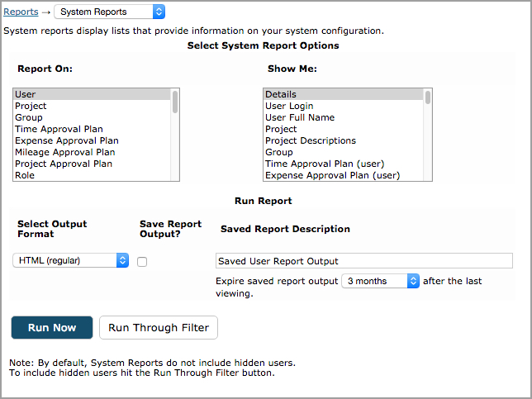532x399 pixels.
Task: Select Group in Show Me list
Action: [x=344, y=152]
